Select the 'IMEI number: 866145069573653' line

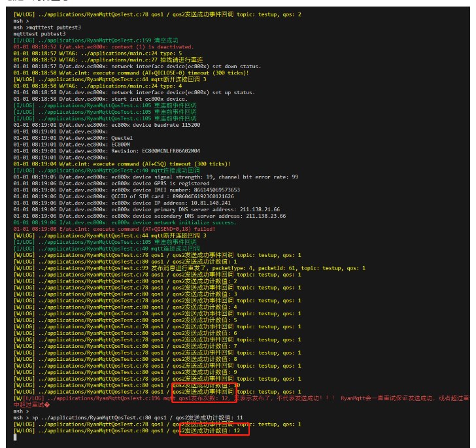point(127,190)
